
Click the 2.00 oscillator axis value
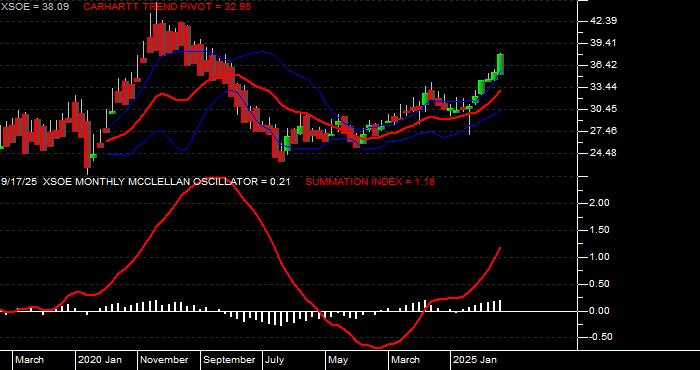[x=600, y=203]
